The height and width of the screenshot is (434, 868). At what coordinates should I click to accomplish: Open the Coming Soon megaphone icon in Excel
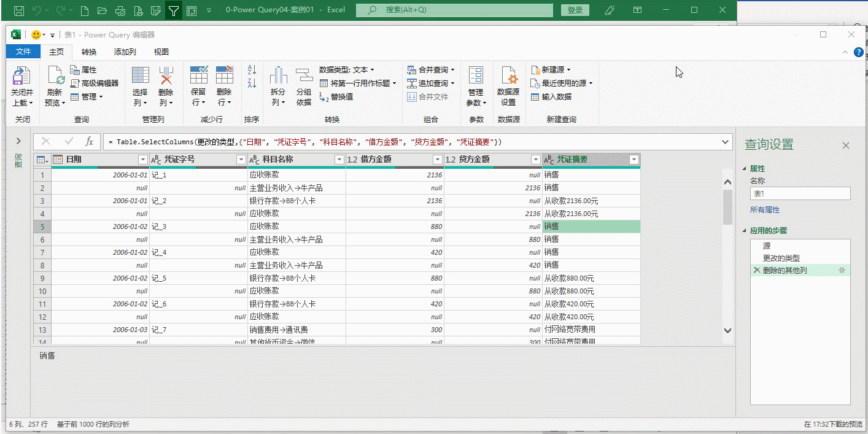[x=610, y=10]
